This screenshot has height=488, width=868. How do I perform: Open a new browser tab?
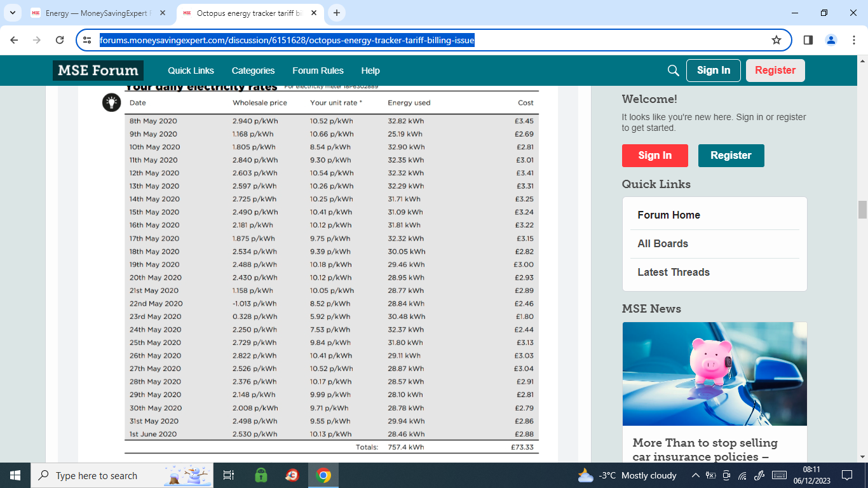pos(337,13)
